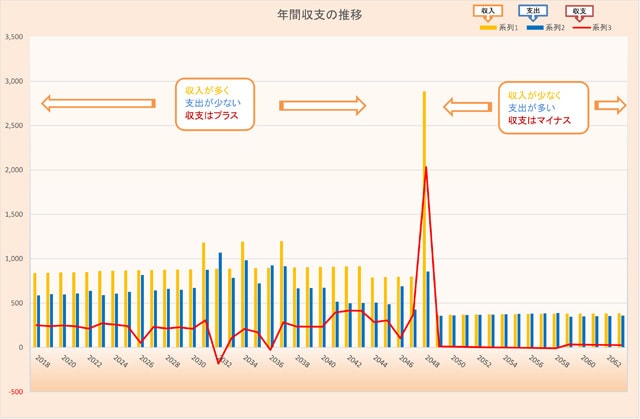Screen dimensions: 640x419
Task: Select the 2044 x-axis label
Action: tap(380, 361)
